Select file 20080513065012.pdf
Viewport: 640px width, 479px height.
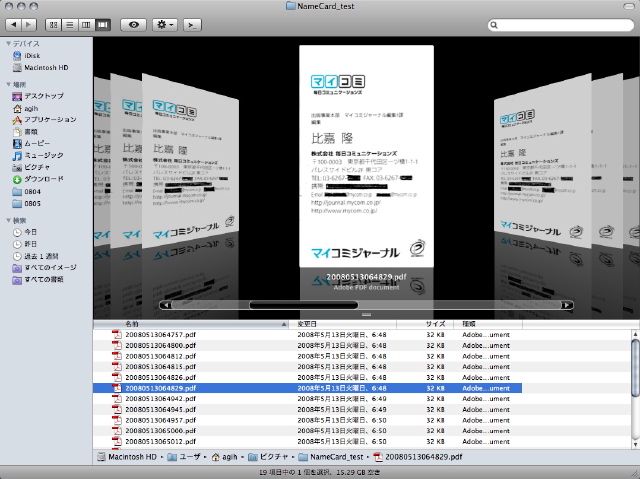pos(307,441)
